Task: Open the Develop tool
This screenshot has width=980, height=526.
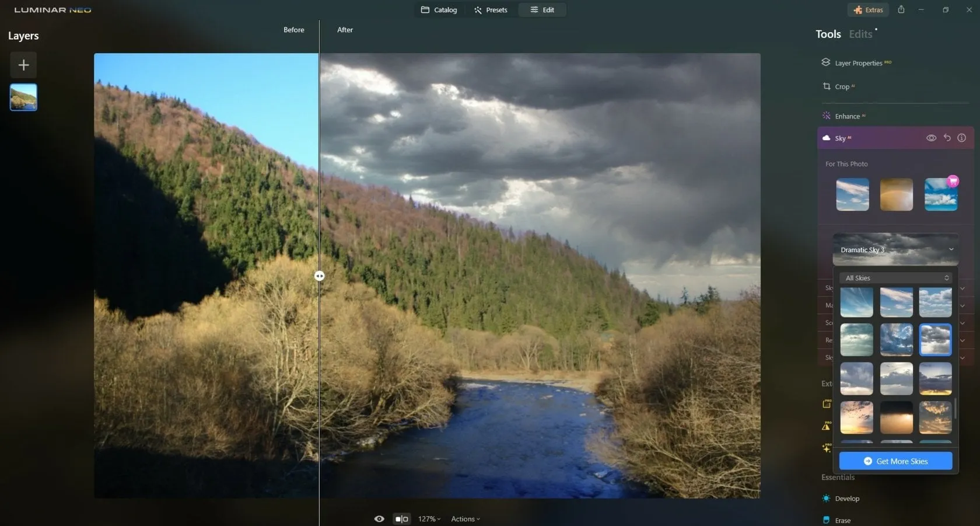Action: pos(846,499)
